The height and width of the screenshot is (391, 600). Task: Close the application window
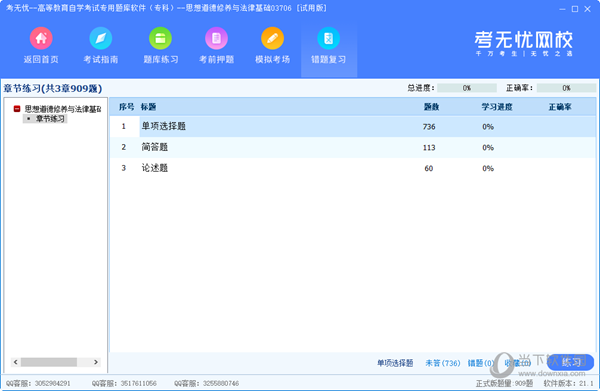(x=587, y=9)
